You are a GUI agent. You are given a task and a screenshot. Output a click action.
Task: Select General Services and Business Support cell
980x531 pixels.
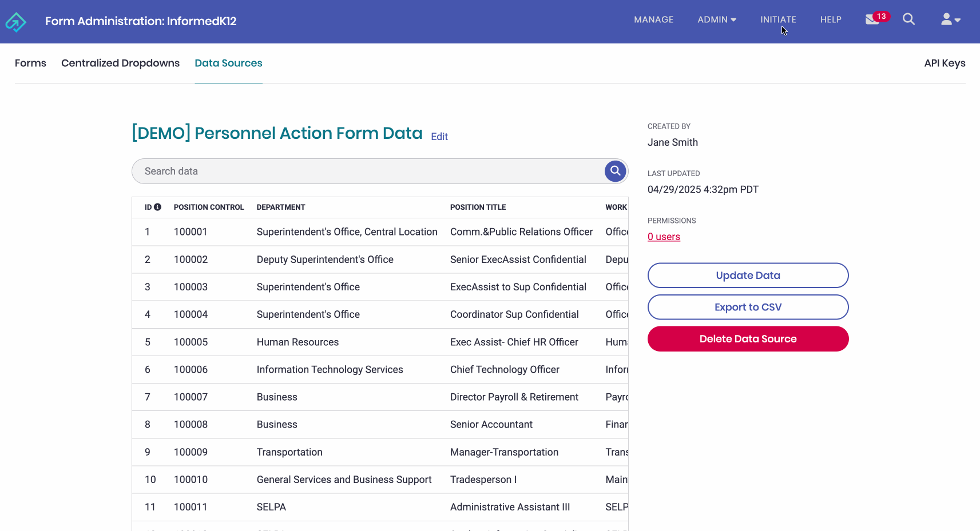click(x=344, y=480)
